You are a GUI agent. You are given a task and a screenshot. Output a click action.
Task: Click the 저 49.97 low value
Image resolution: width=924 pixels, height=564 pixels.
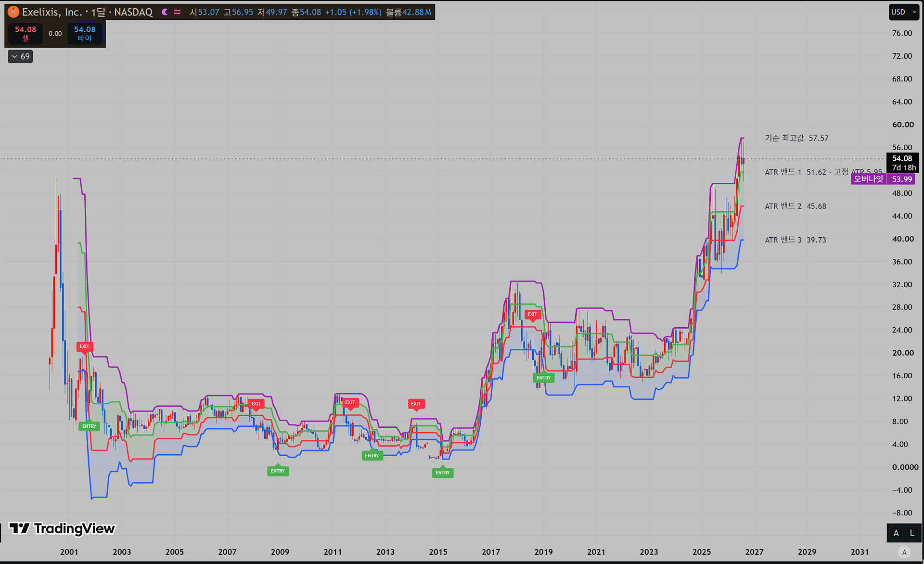pyautogui.click(x=272, y=12)
